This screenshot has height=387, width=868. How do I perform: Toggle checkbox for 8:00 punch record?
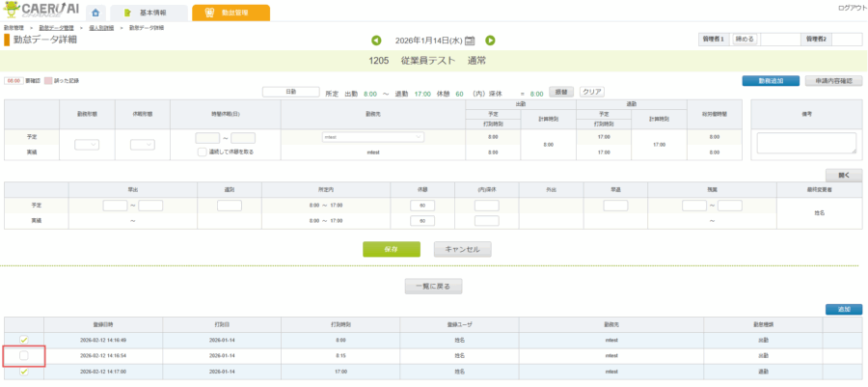coord(24,340)
